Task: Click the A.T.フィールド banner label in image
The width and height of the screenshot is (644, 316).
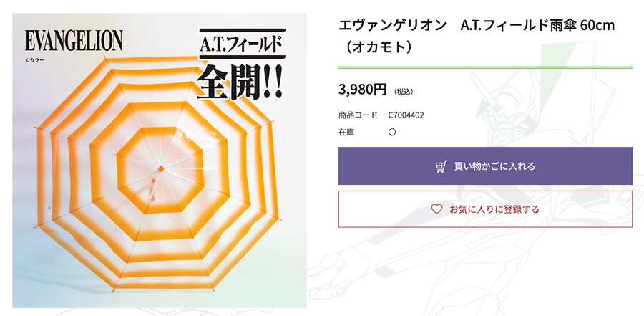Action: coord(240,47)
